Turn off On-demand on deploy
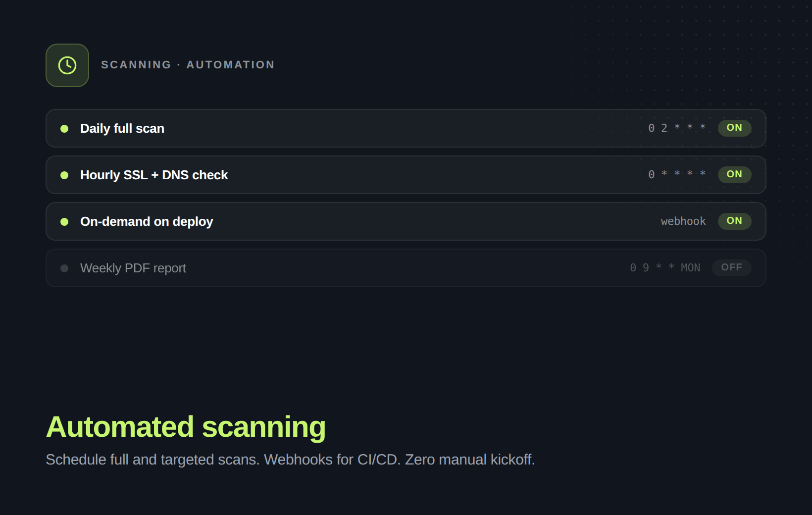The image size is (812, 515). [x=734, y=221]
